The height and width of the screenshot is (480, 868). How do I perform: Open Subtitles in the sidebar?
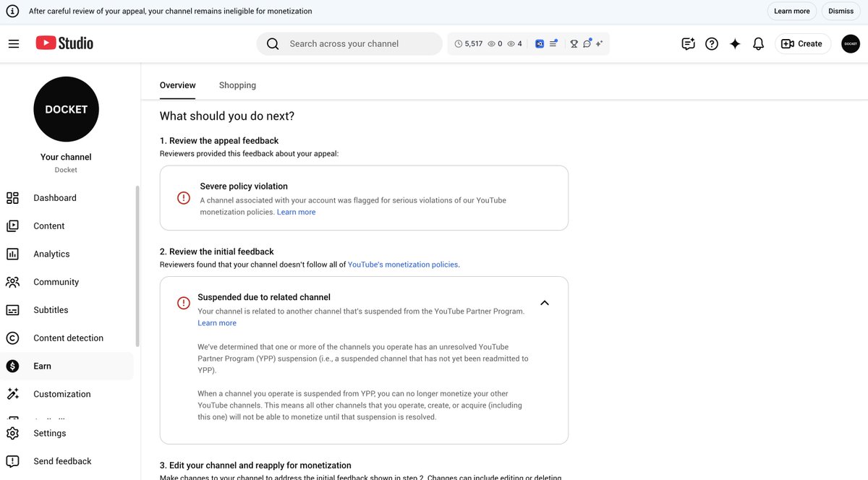tap(67, 310)
